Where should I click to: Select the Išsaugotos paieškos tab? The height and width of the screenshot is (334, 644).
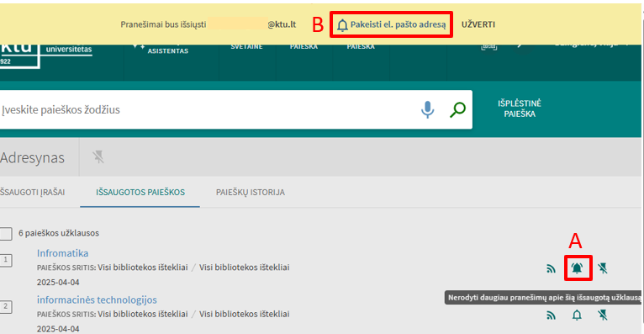tap(140, 193)
